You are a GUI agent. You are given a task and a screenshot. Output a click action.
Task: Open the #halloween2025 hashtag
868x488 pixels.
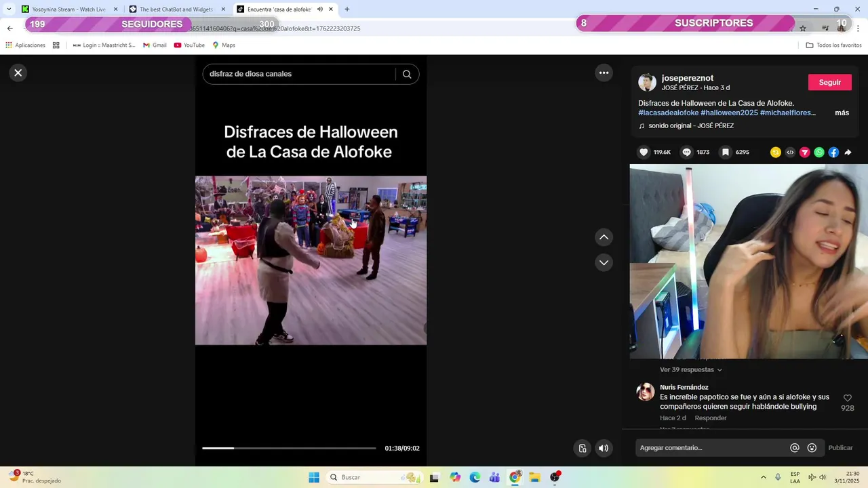729,113
